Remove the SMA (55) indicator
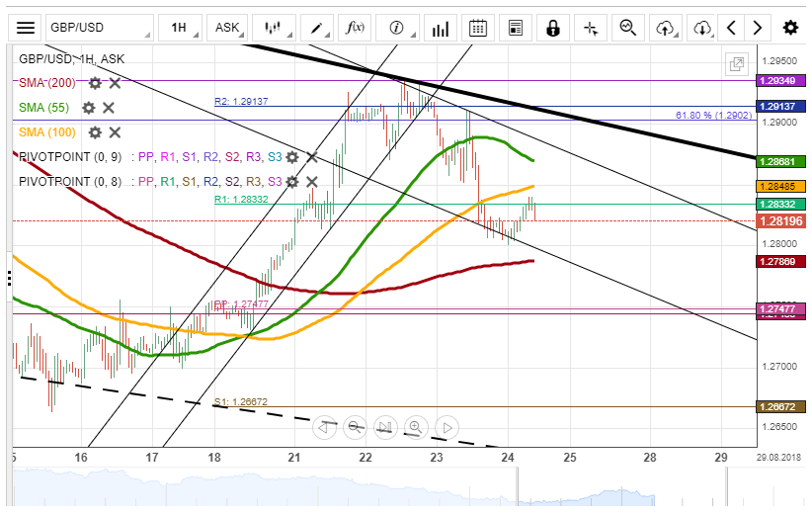This screenshot has height=516, width=812. pos(109,108)
